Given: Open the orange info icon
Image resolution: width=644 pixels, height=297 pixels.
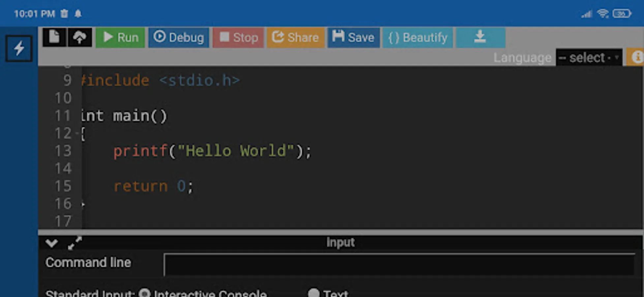Looking at the screenshot, I should (x=636, y=57).
